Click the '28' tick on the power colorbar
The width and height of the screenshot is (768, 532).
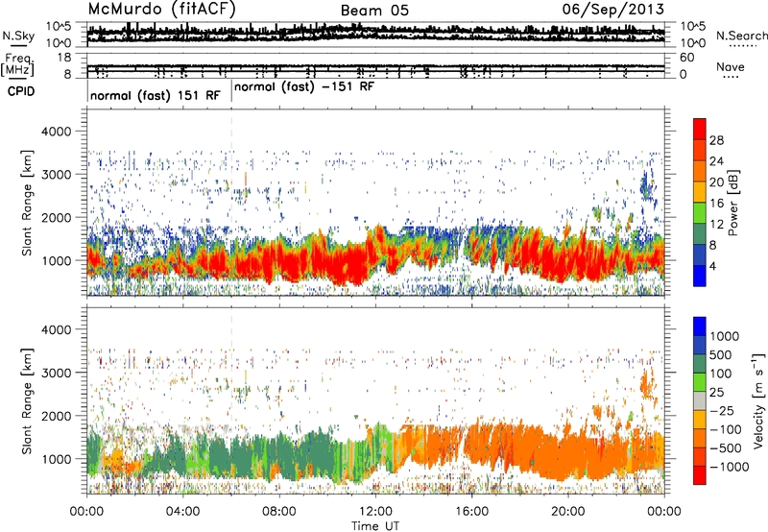click(x=716, y=140)
